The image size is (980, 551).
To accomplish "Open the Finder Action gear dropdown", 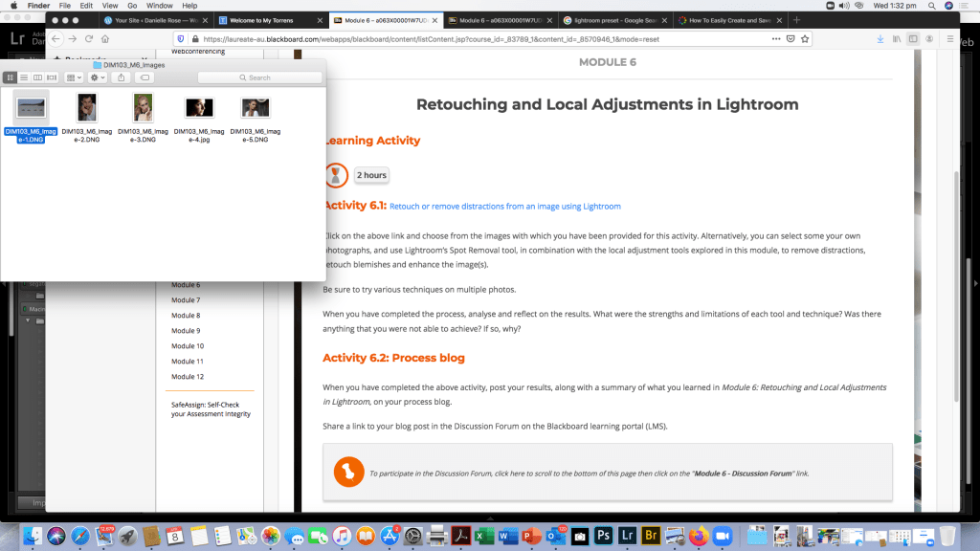I will [98, 77].
